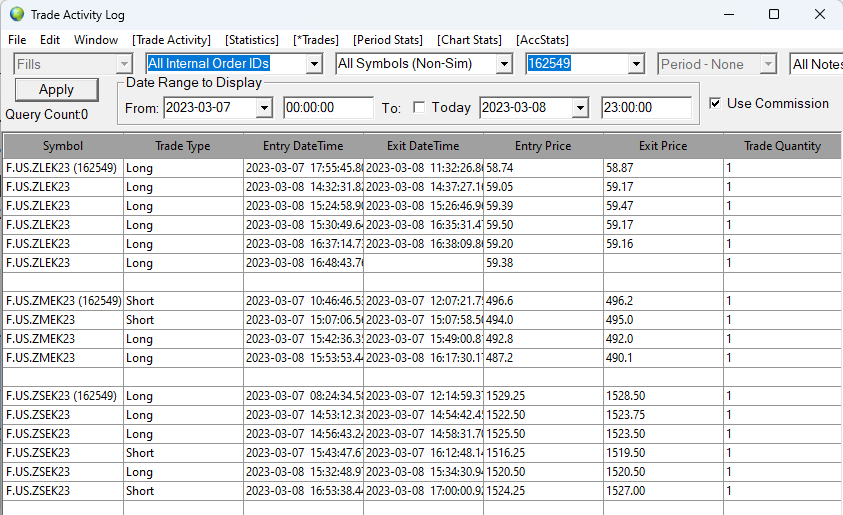Click Long type in ZMEK23 487.2 row
This screenshot has height=515, width=843.
139,357
